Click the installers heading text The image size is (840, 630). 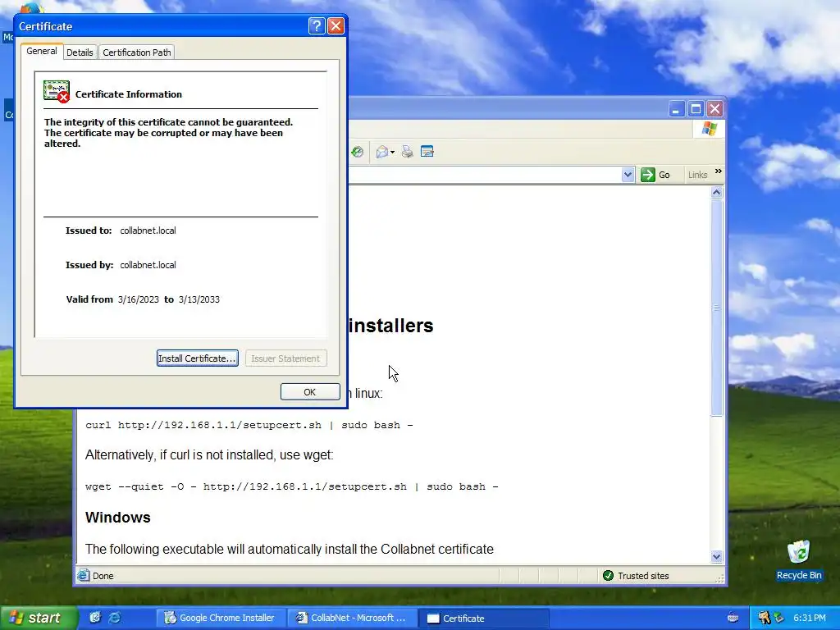pos(391,326)
